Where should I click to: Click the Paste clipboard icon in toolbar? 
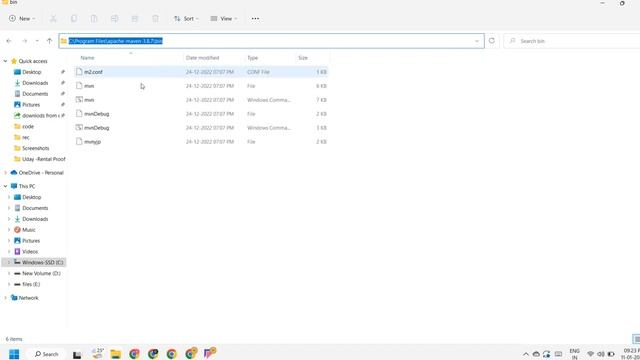(94, 18)
